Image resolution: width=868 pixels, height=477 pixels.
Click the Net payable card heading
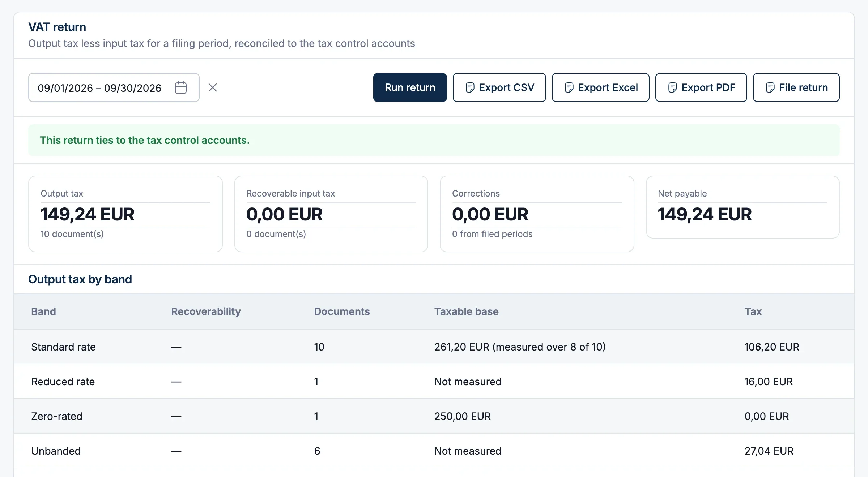[x=682, y=194]
